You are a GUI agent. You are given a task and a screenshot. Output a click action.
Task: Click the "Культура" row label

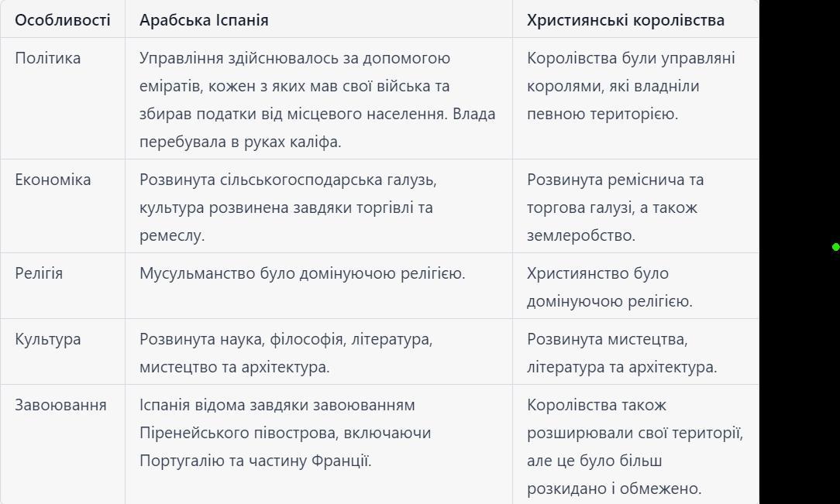click(48, 339)
